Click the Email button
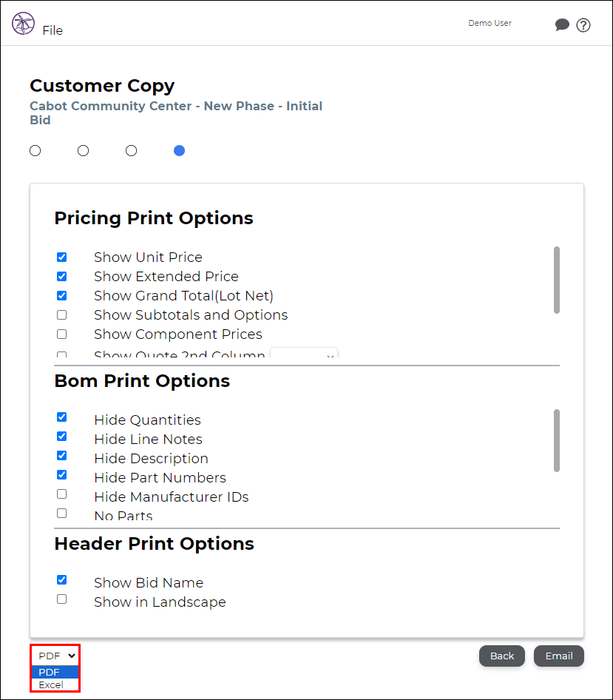 point(558,656)
